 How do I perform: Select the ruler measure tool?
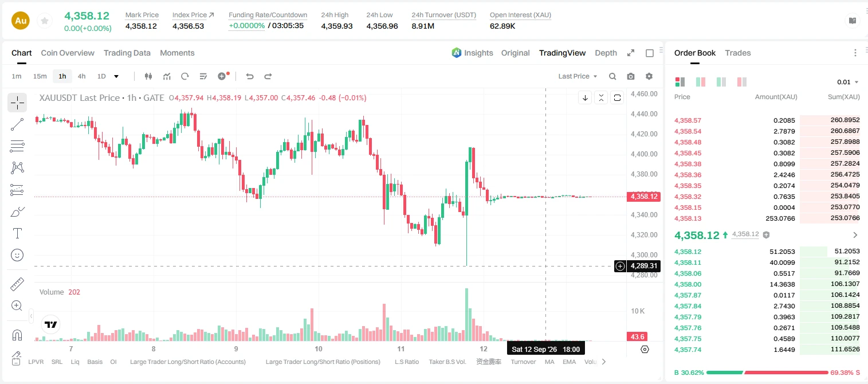pos(17,284)
